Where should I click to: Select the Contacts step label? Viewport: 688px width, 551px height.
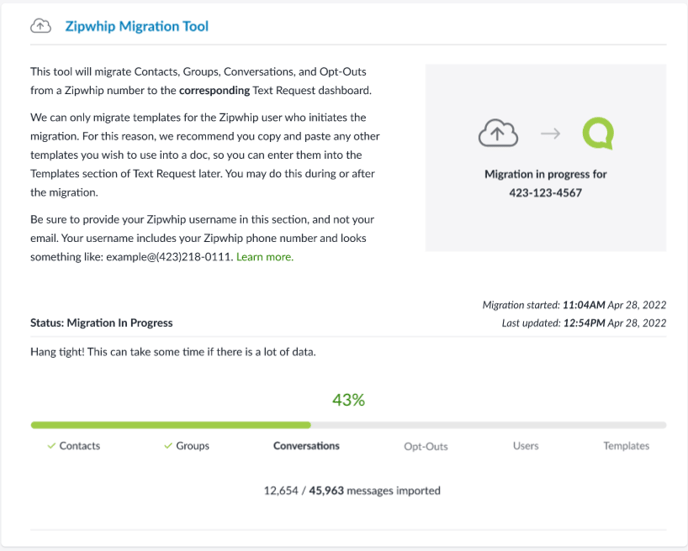pos(79,446)
